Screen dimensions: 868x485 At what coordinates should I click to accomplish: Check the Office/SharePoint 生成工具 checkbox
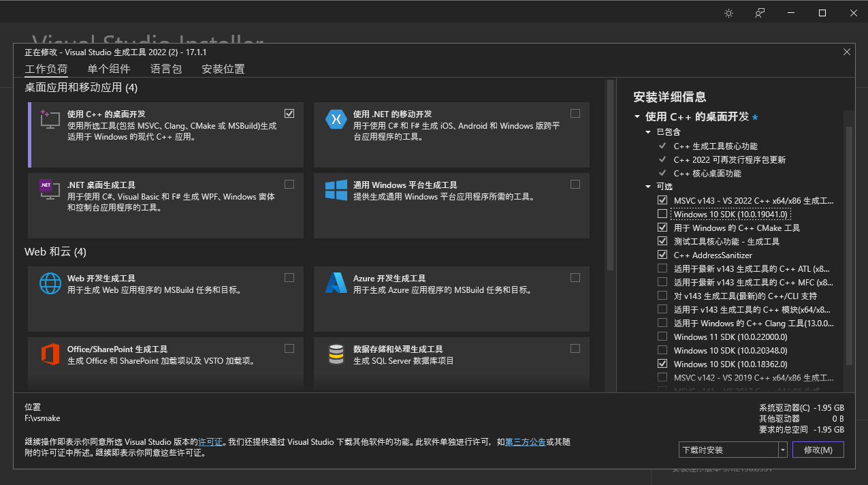(x=289, y=348)
